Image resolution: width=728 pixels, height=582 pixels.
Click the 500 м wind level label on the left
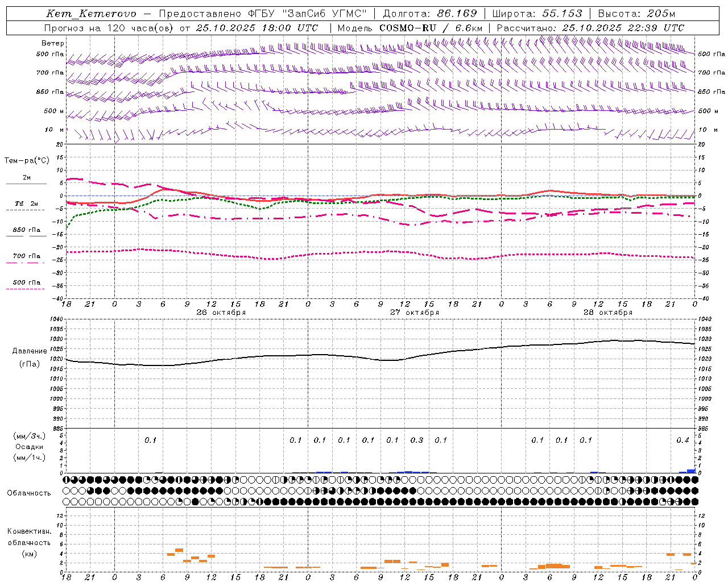click(55, 111)
